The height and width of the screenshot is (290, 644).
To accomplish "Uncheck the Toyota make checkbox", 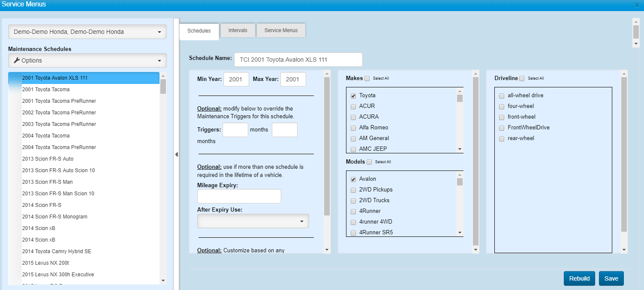I will [x=353, y=96].
